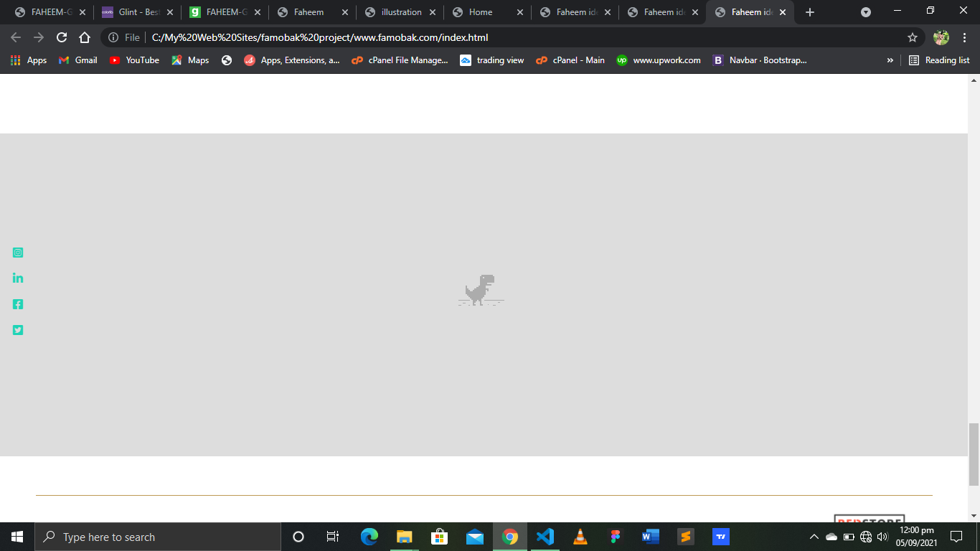Open the LinkedIn social icon on page
Screen dimensions: 980x551
[18, 278]
